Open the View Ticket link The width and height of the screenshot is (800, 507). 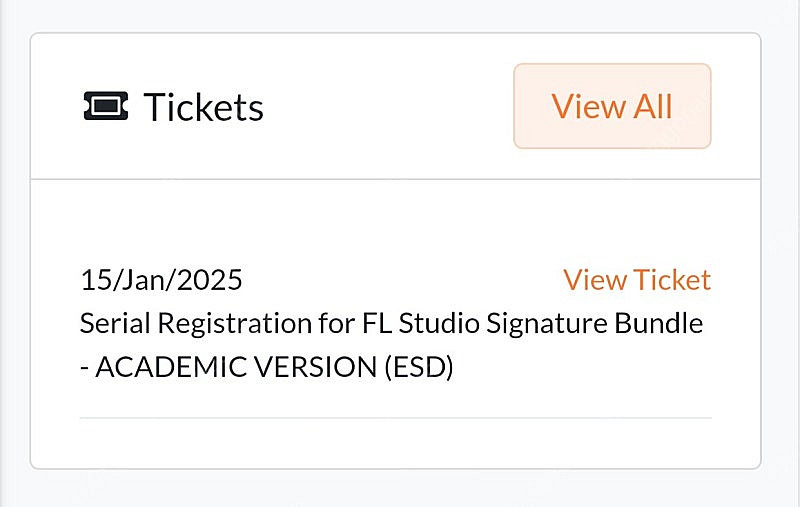tap(637, 280)
